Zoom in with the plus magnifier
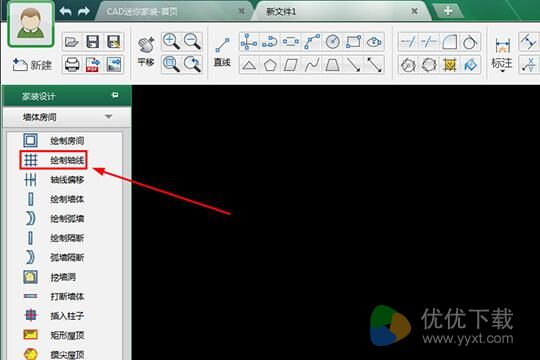 [171, 42]
